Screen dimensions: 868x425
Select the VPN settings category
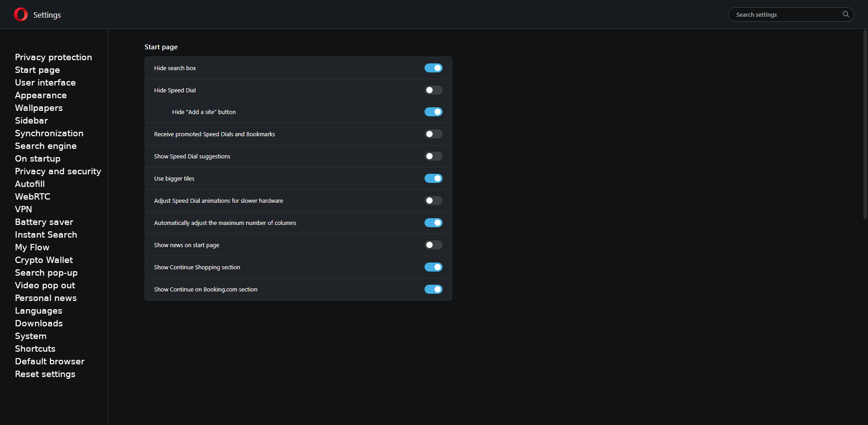point(24,209)
